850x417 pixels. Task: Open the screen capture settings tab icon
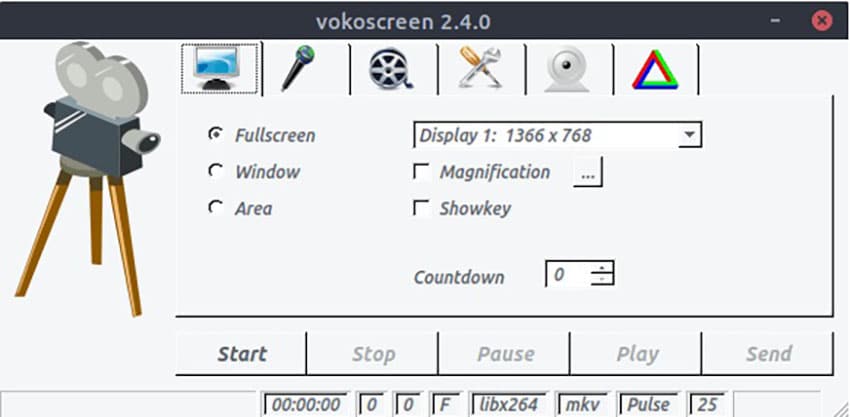pyautogui.click(x=219, y=68)
